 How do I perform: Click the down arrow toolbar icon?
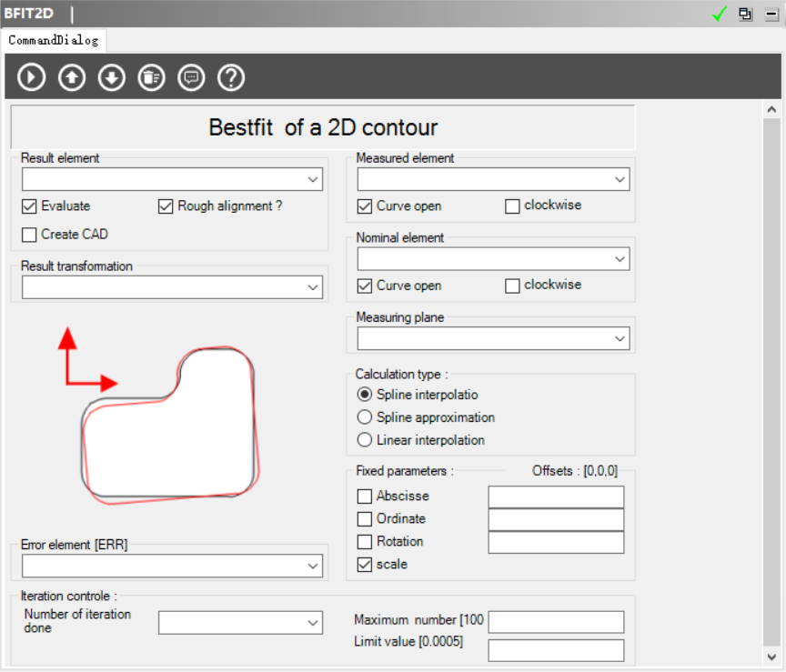111,77
